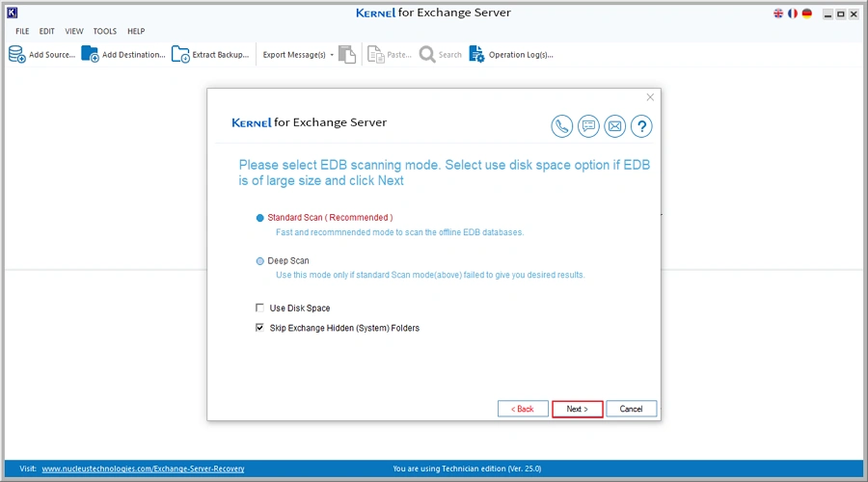Click the 'Fast and recommnended mode' description text
Viewport: 868px width, 482px height.
click(x=399, y=232)
